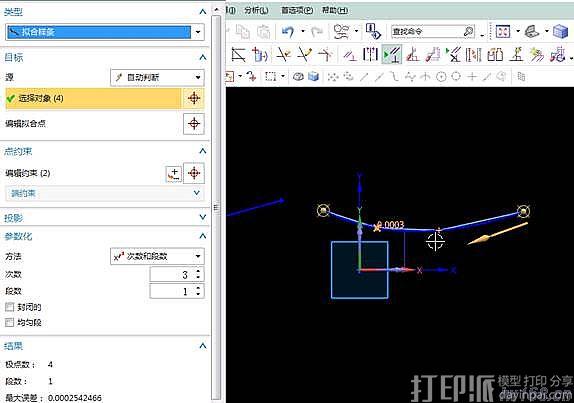This screenshot has height=403, width=574.
Task: Click the undo arrow icon
Action: [x=288, y=32]
